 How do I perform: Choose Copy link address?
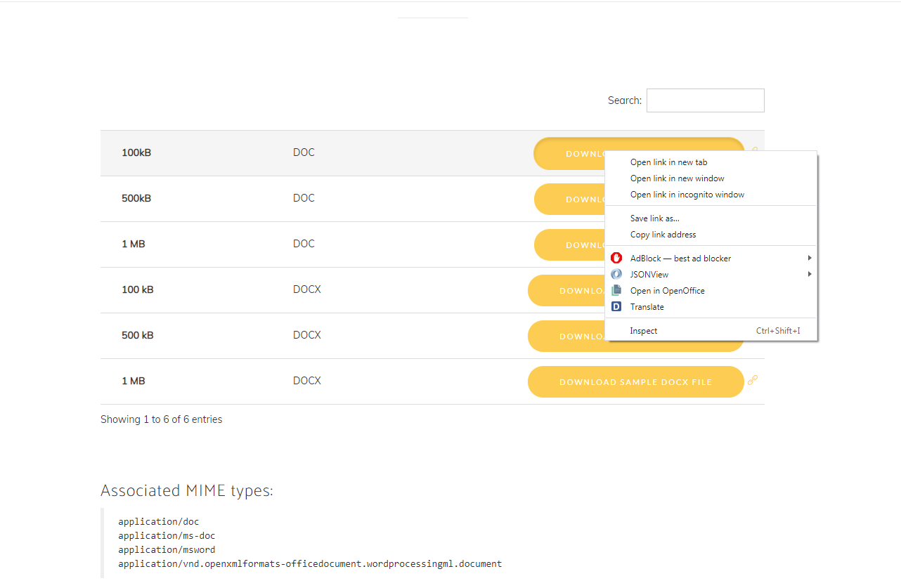(663, 235)
